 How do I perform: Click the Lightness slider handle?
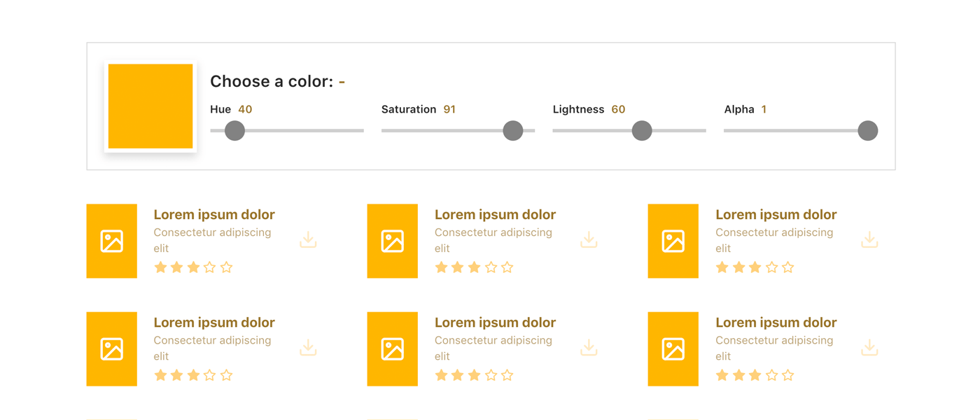point(642,130)
